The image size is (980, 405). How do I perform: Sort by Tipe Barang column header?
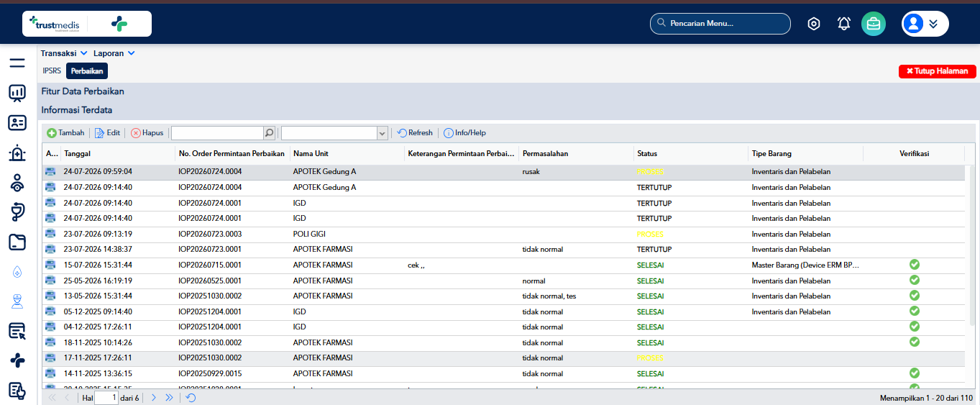[805, 153]
